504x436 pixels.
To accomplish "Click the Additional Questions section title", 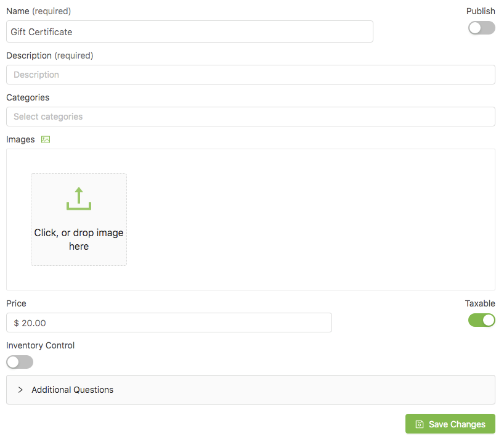I will click(x=72, y=390).
